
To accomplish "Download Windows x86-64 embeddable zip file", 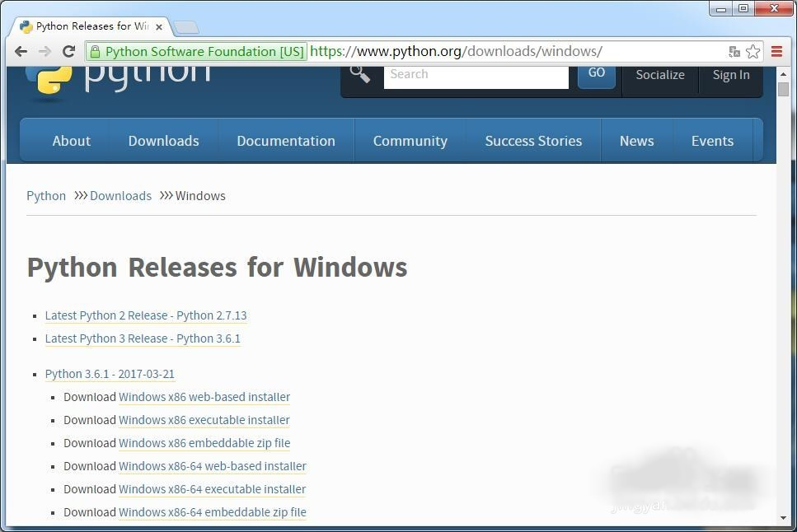I will [x=213, y=512].
